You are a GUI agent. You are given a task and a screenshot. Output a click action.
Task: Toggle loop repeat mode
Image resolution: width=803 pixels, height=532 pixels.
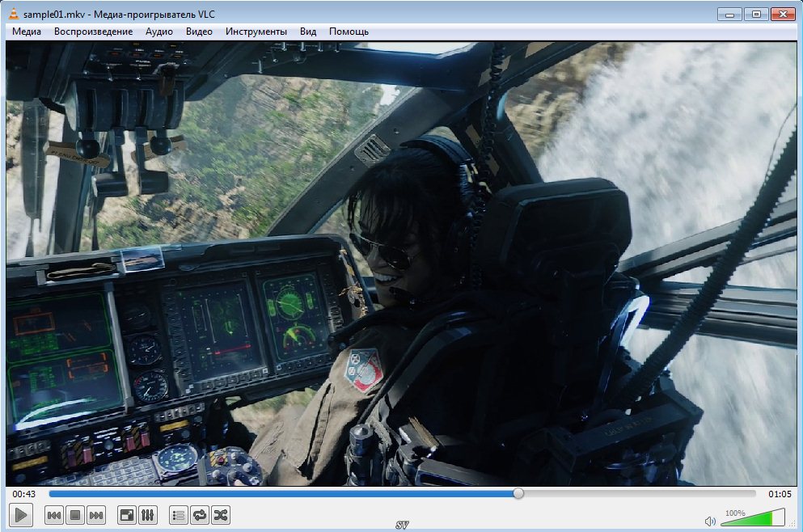200,515
